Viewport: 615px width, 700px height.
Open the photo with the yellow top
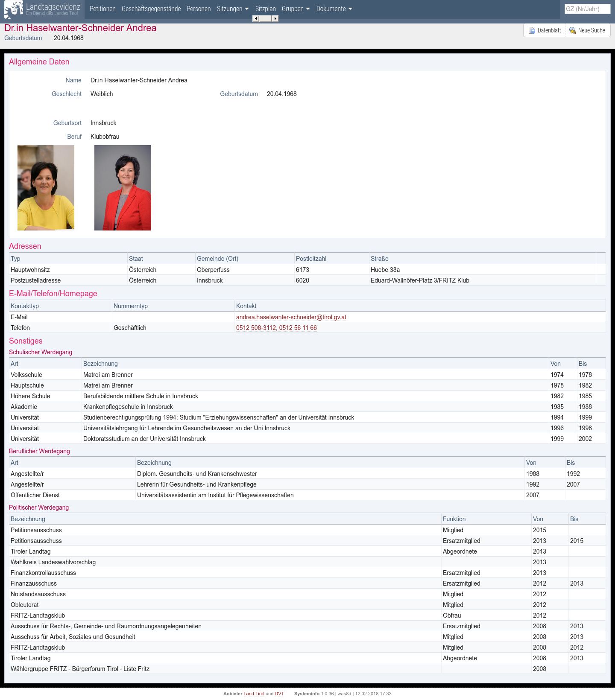46,188
